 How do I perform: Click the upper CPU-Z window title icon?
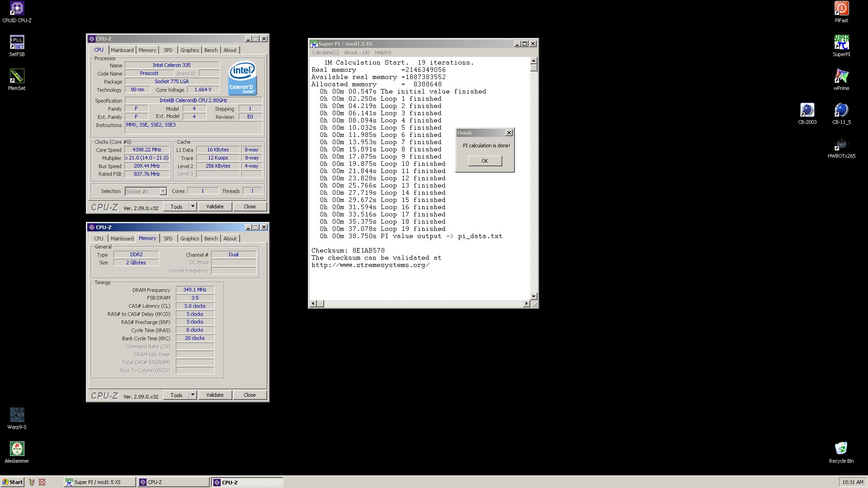(92, 39)
